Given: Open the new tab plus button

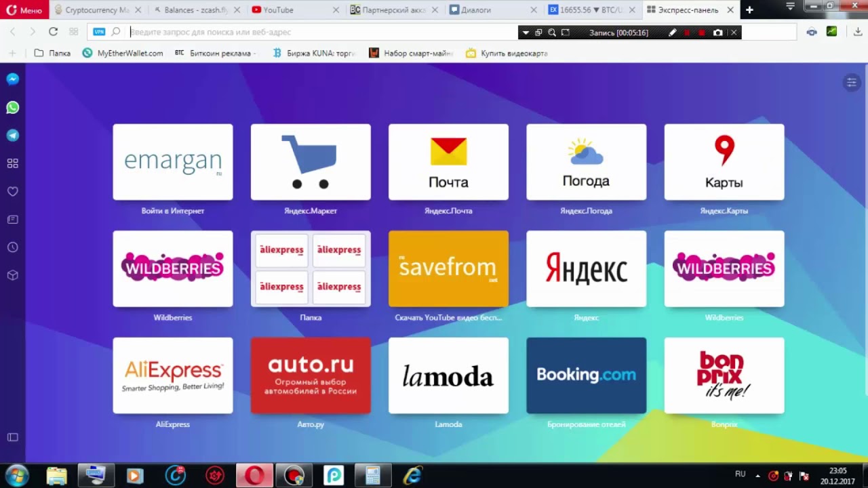Looking at the screenshot, I should (749, 10).
